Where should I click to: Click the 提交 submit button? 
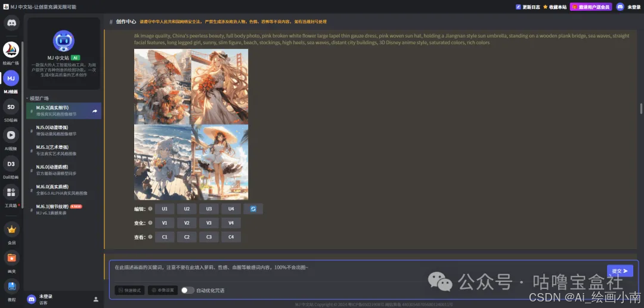point(620,270)
